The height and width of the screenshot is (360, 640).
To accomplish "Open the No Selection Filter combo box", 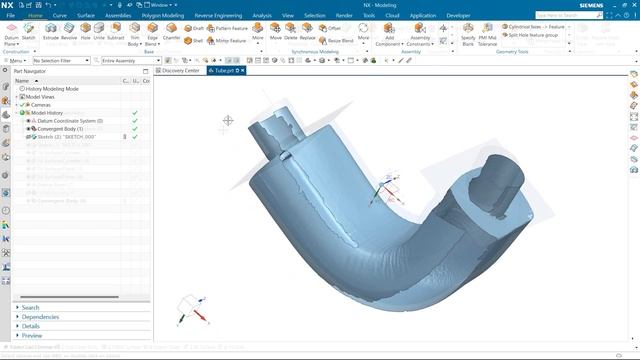I will point(61,60).
